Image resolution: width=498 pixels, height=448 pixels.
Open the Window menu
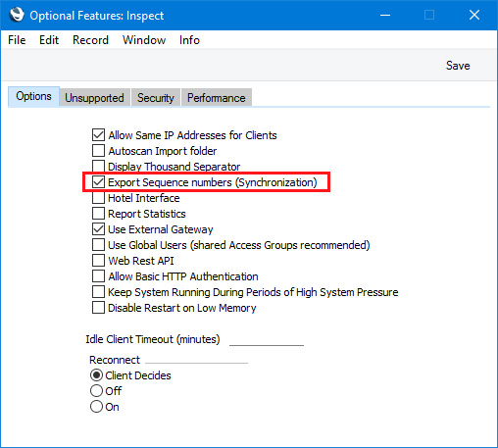coord(144,40)
